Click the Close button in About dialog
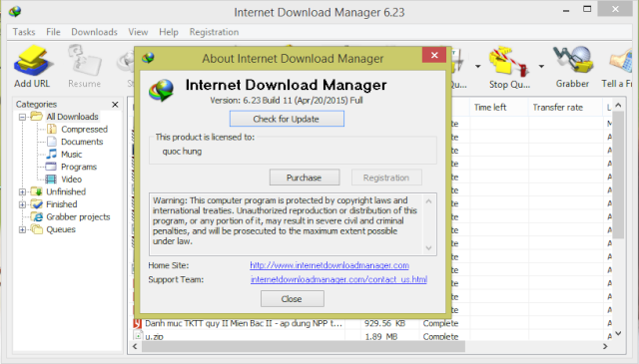 click(x=293, y=299)
